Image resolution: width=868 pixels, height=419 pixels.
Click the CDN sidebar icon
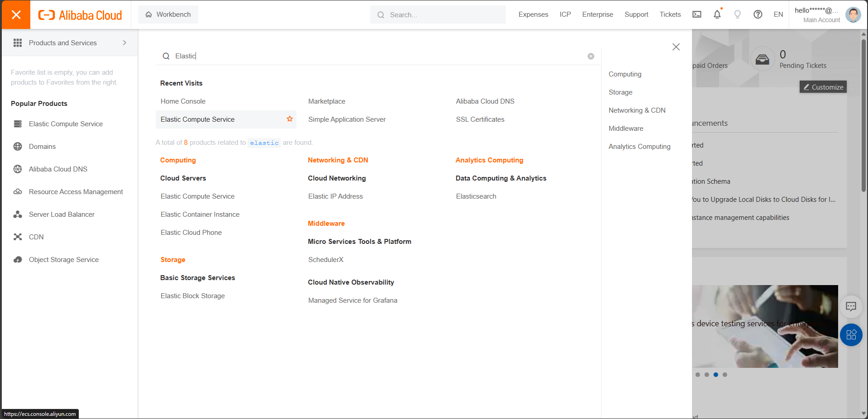coord(18,237)
